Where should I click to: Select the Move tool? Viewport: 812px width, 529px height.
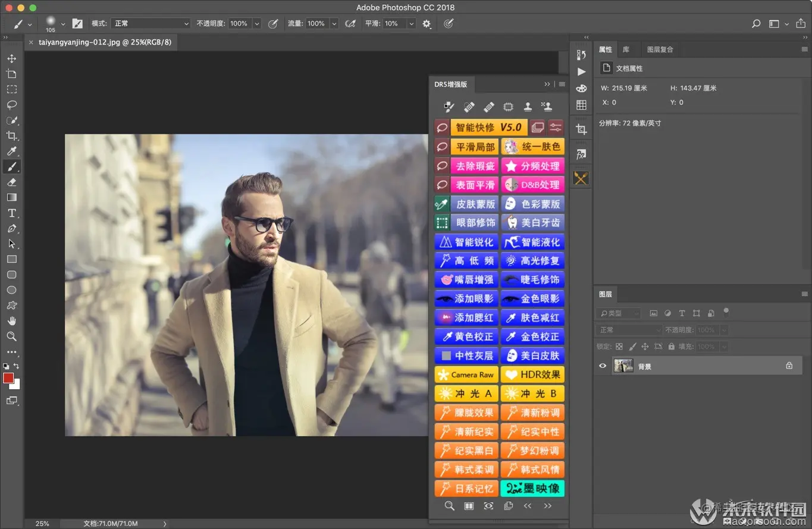(11, 58)
